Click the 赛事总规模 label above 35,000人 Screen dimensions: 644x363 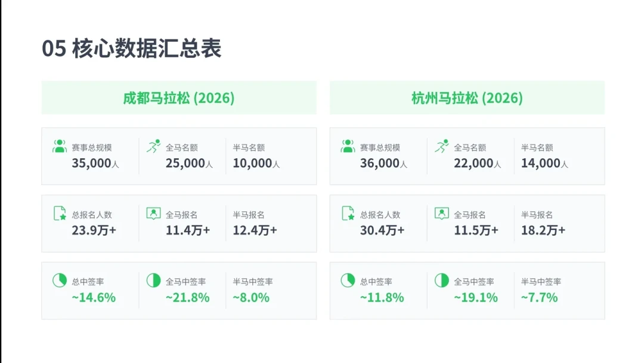click(92, 147)
